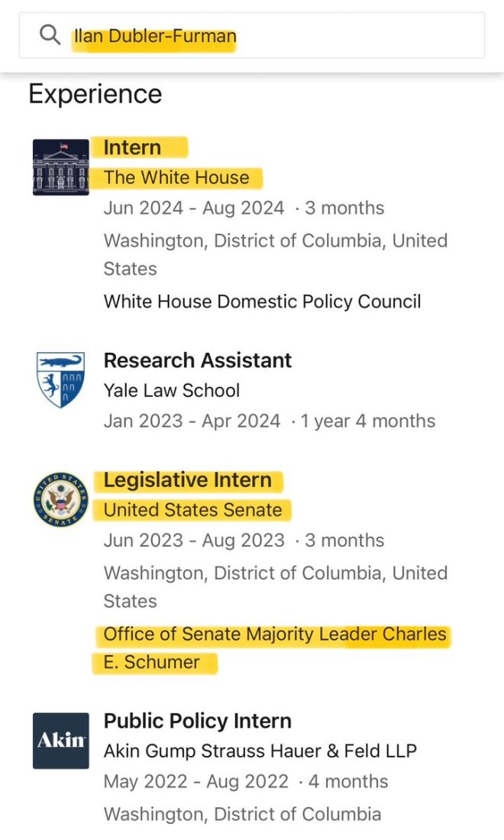
Task: Open the Intern position title
Action: click(132, 147)
